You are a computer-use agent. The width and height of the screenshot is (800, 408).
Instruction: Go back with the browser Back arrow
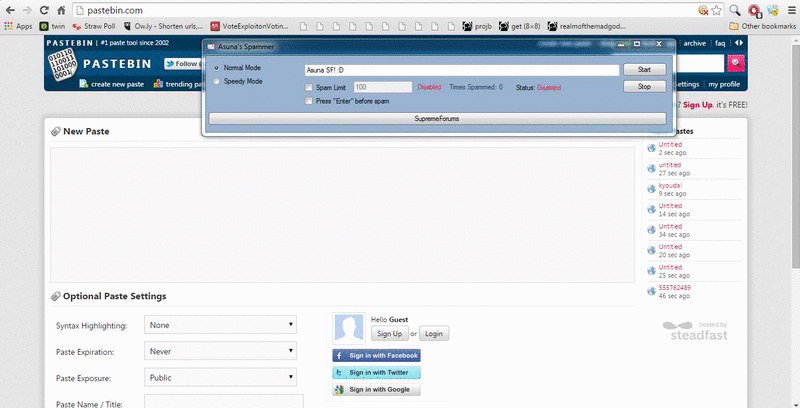10,10
